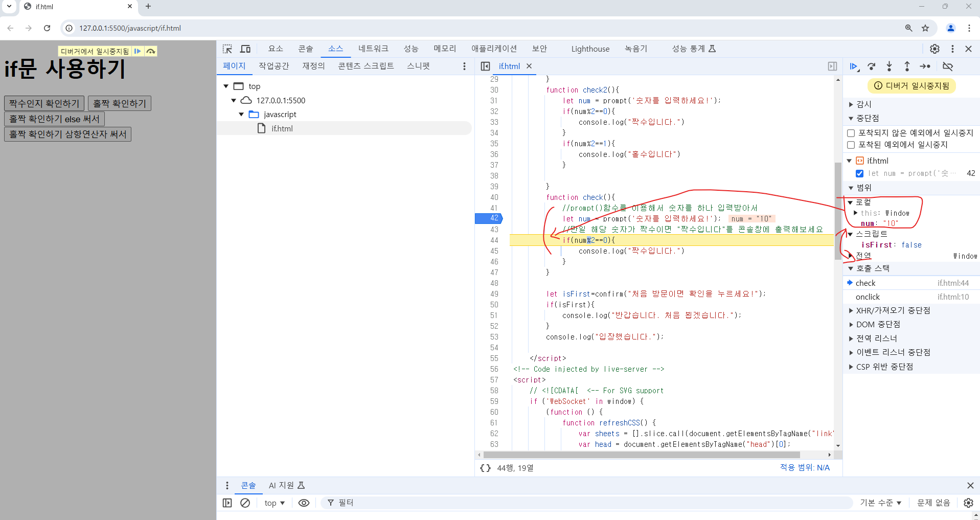Clear the console
The width and height of the screenshot is (980, 520).
click(245, 503)
